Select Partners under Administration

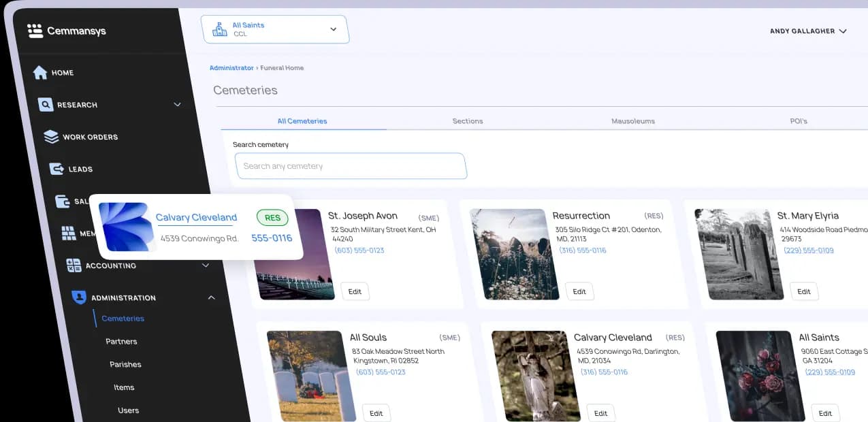click(x=121, y=342)
